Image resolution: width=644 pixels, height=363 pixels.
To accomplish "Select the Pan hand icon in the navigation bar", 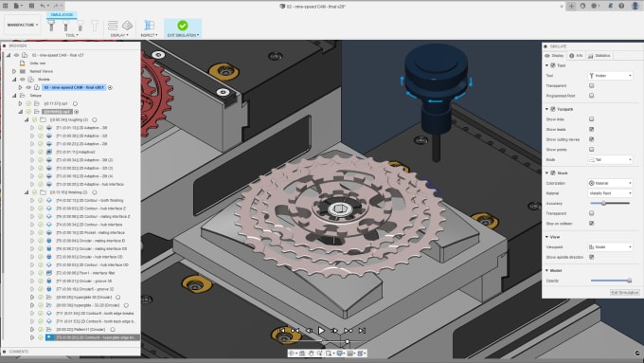I will [x=312, y=354].
